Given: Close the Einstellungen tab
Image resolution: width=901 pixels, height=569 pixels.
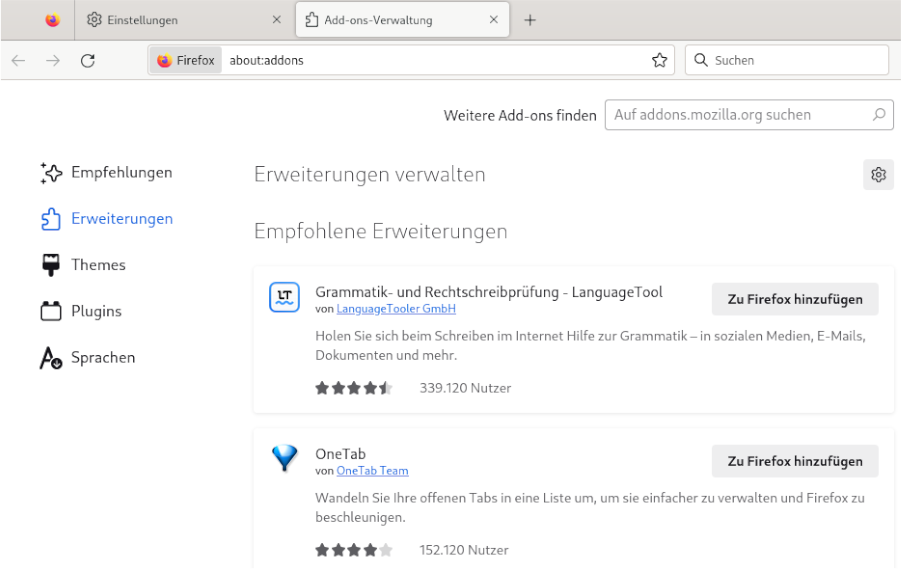Looking at the screenshot, I should (x=276, y=20).
